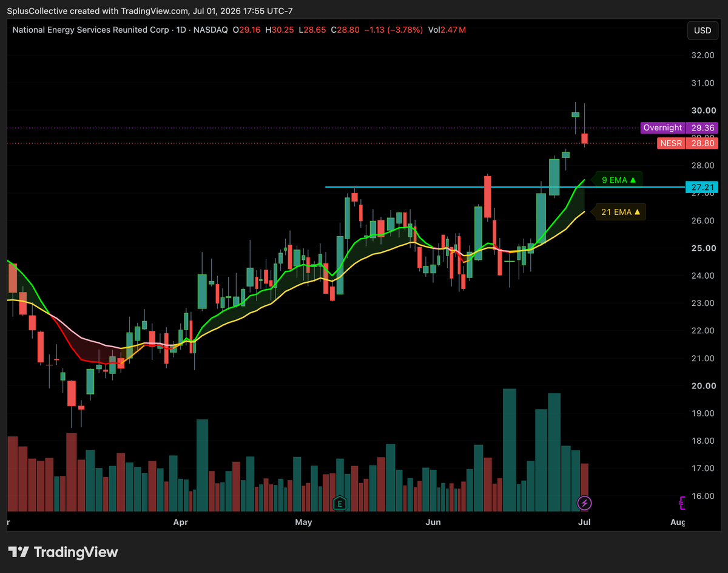This screenshot has width=728, height=573.
Task: Click the Apr date axis label
Action: coord(180,522)
